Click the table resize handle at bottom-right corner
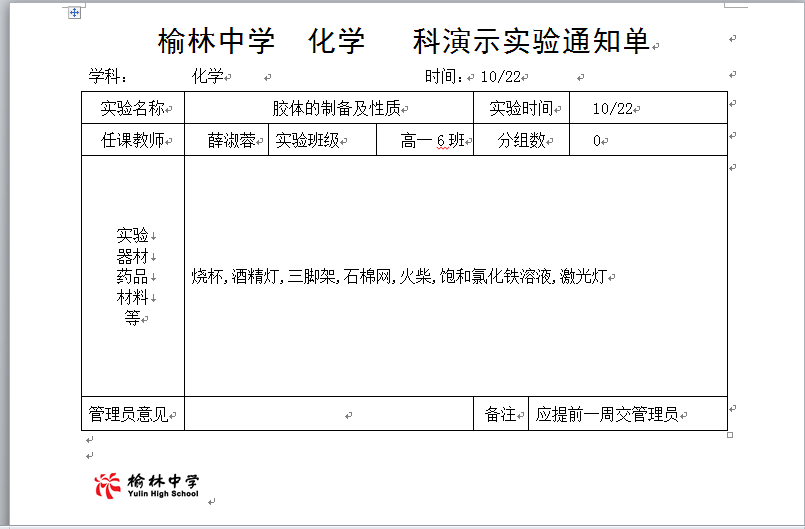Image resolution: width=805 pixels, height=529 pixels. pyautogui.click(x=730, y=435)
